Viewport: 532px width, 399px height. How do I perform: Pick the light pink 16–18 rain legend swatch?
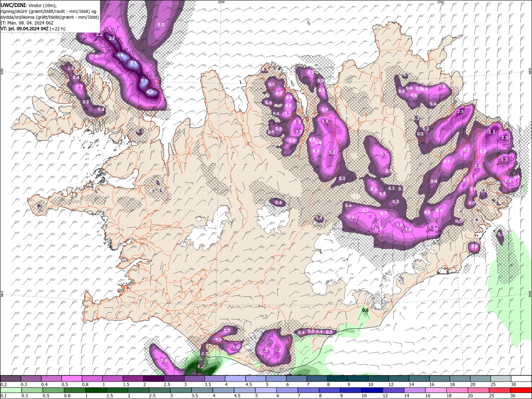coord(436,390)
